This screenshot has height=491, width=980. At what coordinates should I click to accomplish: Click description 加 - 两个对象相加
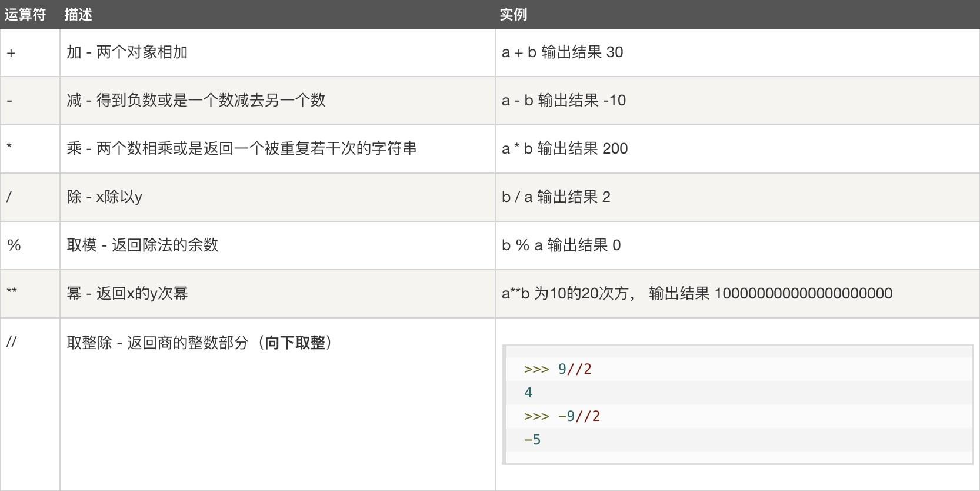tap(127, 52)
